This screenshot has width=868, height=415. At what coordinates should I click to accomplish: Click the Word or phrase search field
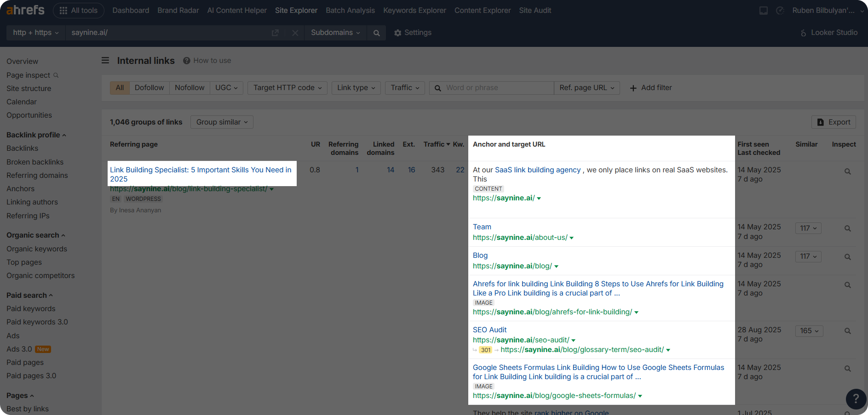[x=492, y=88]
